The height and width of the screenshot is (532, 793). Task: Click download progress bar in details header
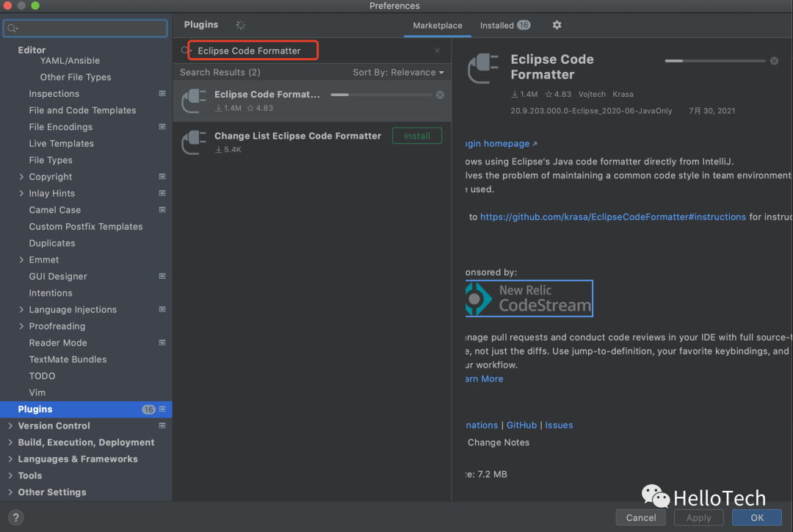click(715, 61)
